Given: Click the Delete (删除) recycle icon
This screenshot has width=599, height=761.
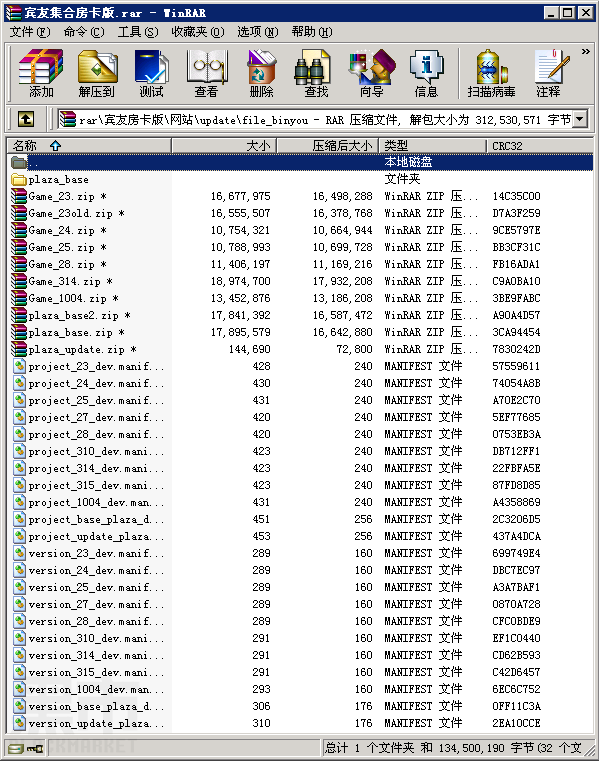Looking at the screenshot, I should [x=262, y=73].
